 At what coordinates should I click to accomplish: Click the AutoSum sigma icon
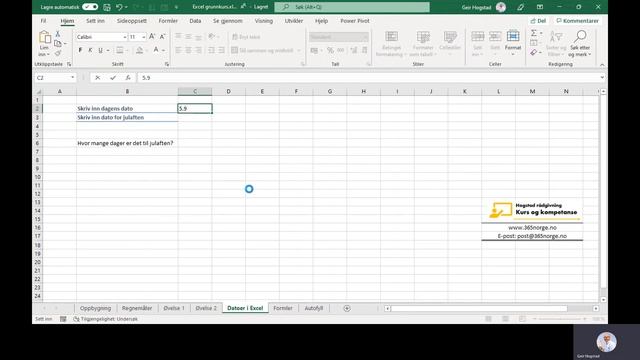534,33
